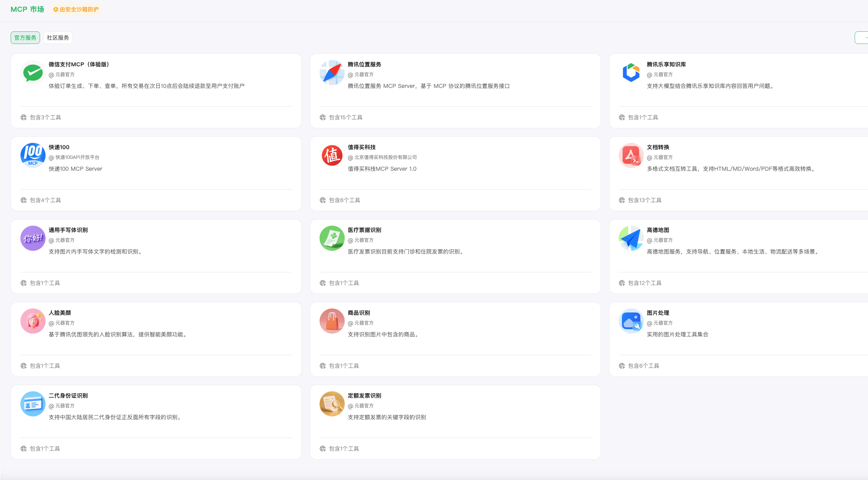Click the 医疗发票识别目前支持门诊和住院发票的识别。 description
The width and height of the screenshot is (868, 480).
point(407,252)
